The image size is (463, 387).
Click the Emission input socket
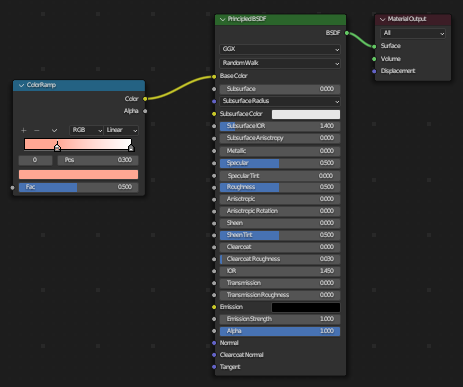(214, 307)
